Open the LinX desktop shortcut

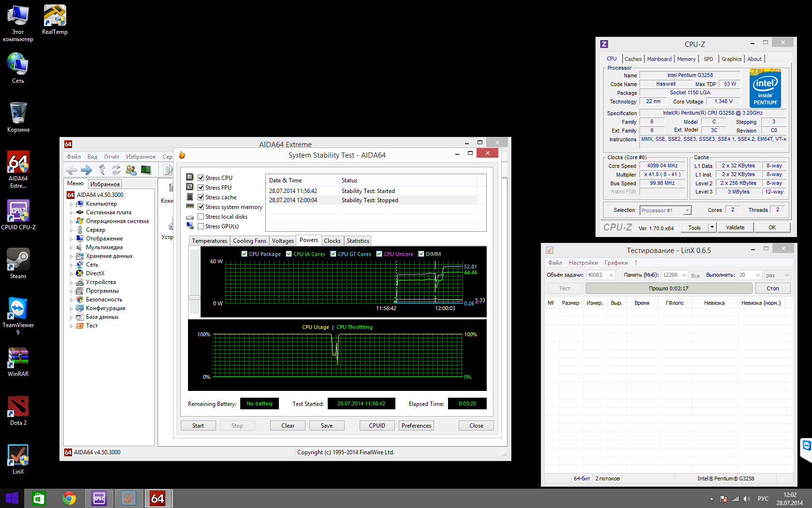[x=18, y=459]
